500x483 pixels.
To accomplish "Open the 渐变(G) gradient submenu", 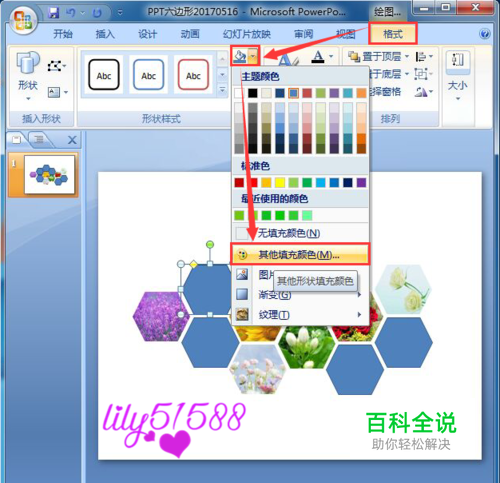I will click(300, 295).
